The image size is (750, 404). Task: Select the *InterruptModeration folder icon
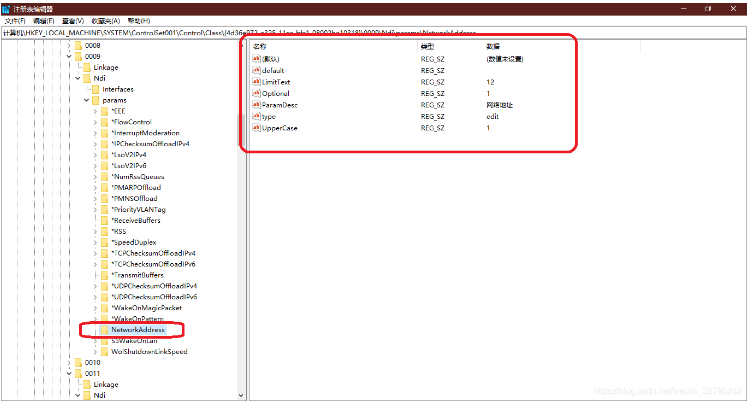pos(104,133)
